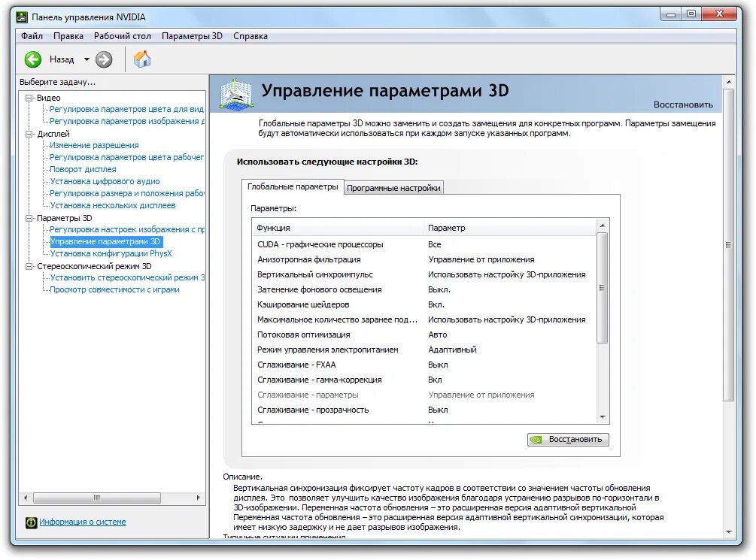Image resolution: width=756 pixels, height=560 pixels.
Task: Select Сглаживание - прозрачность row
Action: pos(424,410)
